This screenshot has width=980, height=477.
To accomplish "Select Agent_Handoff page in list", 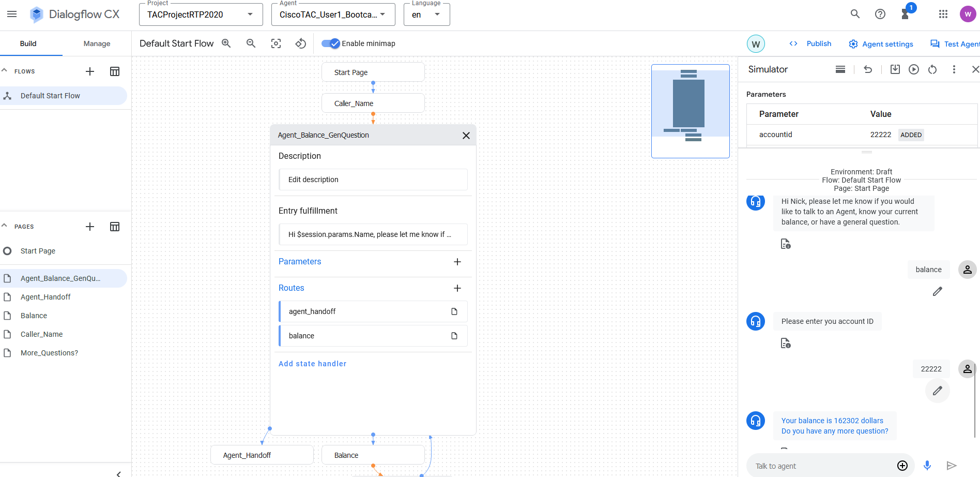I will [63, 297].
